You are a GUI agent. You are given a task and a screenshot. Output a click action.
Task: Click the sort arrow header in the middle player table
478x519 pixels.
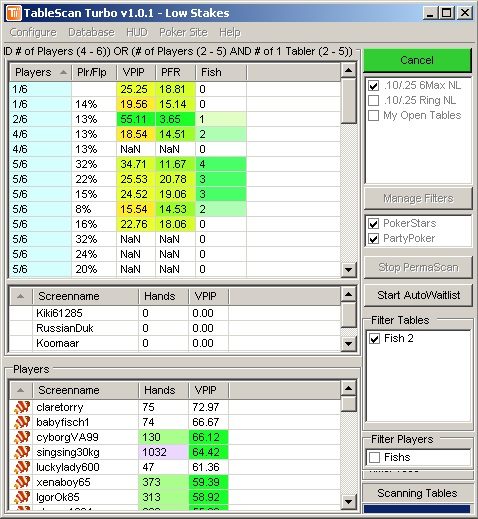21,296
